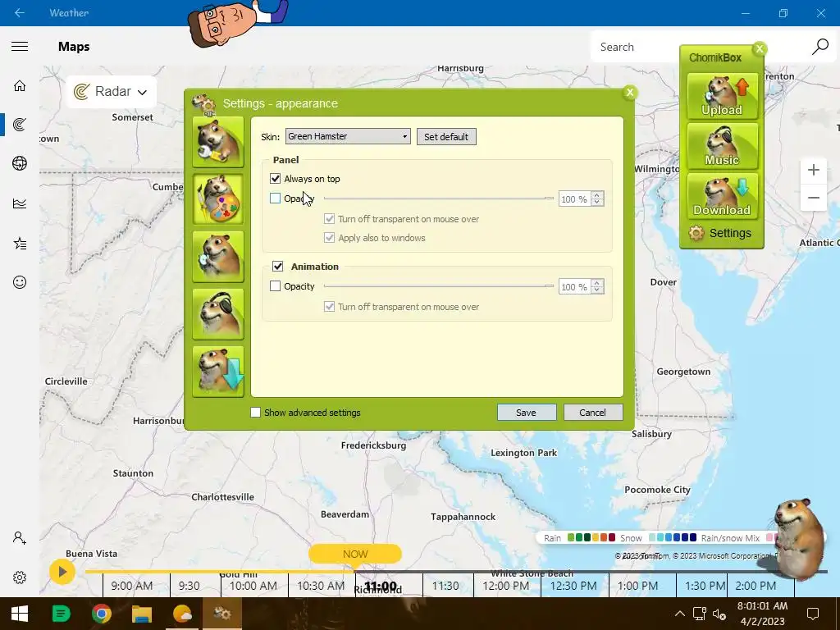Open the smiley feedback icon
The width and height of the screenshot is (840, 630).
pyautogui.click(x=20, y=282)
